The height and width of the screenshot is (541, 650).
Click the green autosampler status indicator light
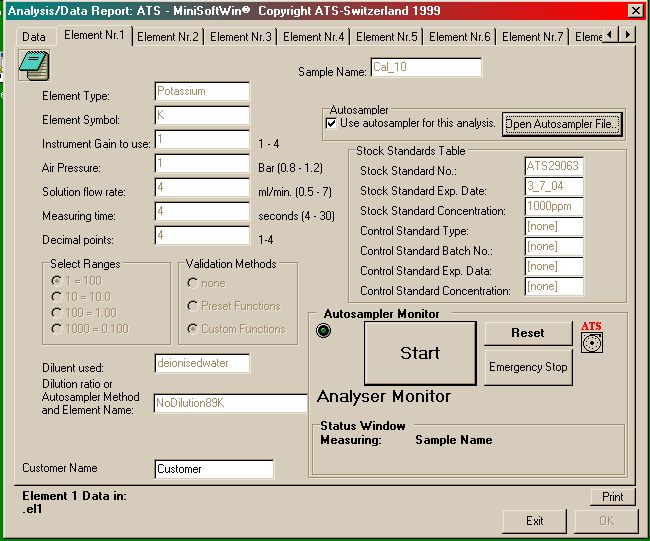[x=324, y=331]
